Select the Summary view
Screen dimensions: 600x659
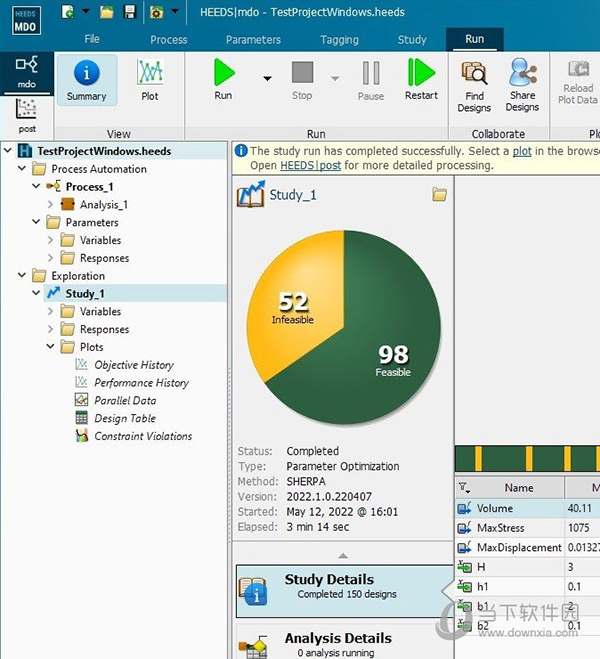click(87, 80)
